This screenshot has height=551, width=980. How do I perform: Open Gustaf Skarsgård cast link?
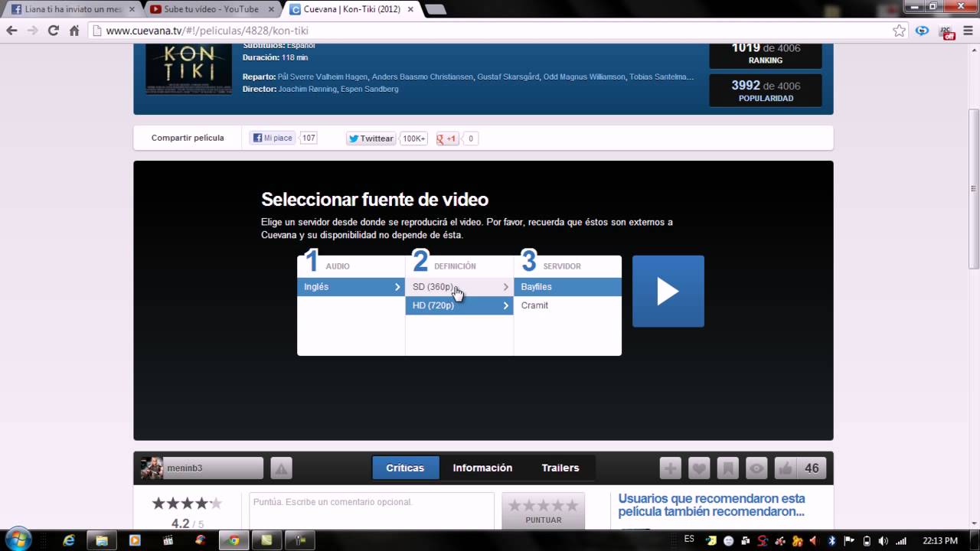tap(508, 77)
